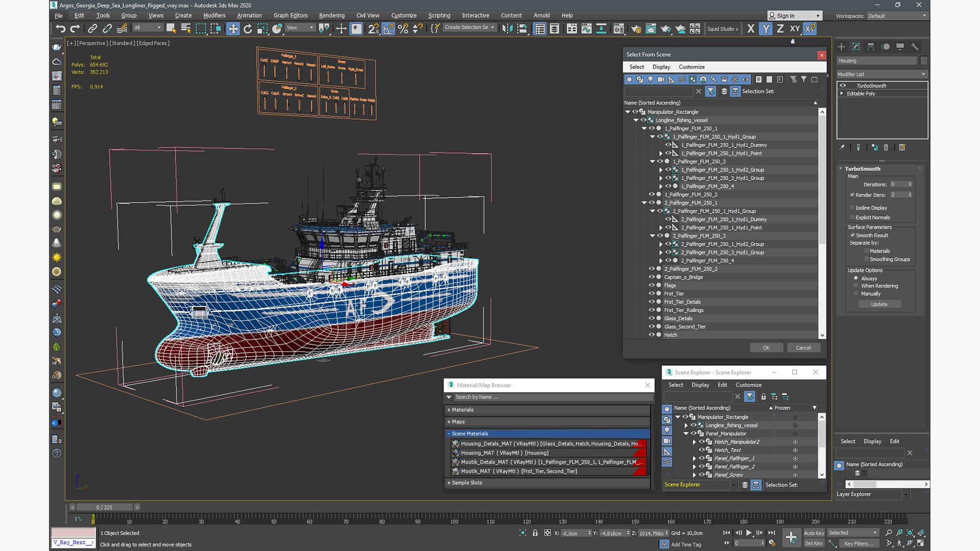Collapse the Longline_fishing_vessel tree node
The image size is (980, 551).
coord(636,120)
